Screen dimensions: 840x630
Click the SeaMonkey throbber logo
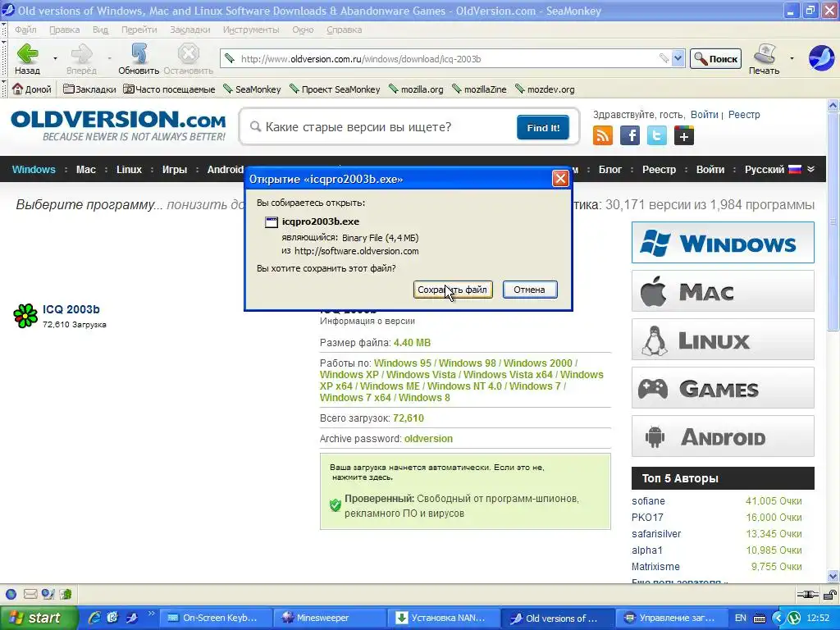[820, 58]
